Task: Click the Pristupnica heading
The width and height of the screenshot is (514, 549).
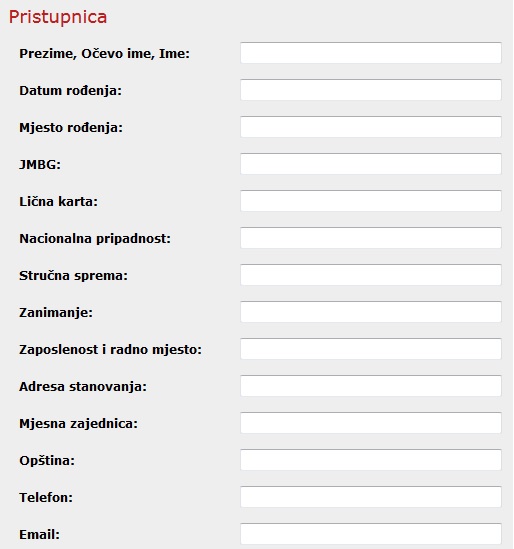Action: [58, 17]
